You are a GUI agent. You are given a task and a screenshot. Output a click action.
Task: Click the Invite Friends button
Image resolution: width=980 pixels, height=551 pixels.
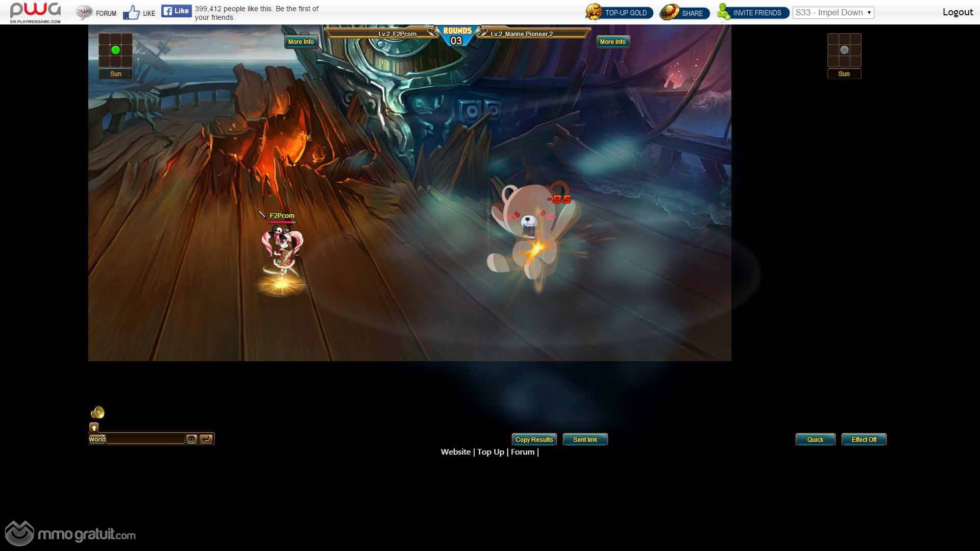pyautogui.click(x=753, y=12)
